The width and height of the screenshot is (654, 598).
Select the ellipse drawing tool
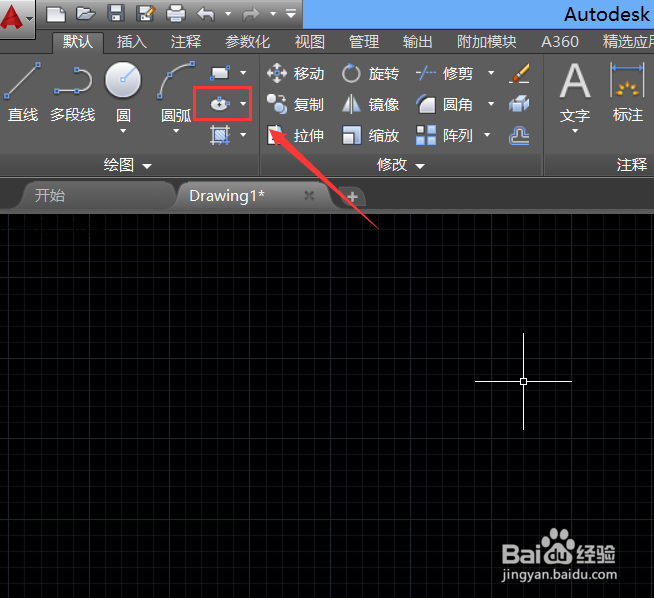point(220,104)
